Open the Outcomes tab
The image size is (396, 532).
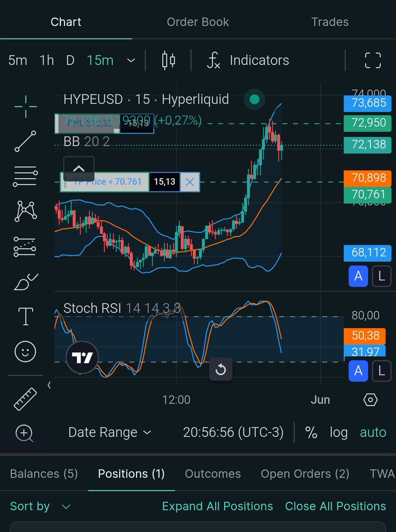point(213,473)
